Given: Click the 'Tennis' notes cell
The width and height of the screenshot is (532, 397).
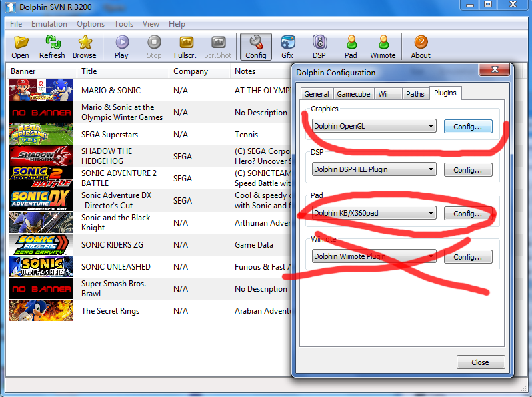Looking at the screenshot, I should pyautogui.click(x=246, y=135).
